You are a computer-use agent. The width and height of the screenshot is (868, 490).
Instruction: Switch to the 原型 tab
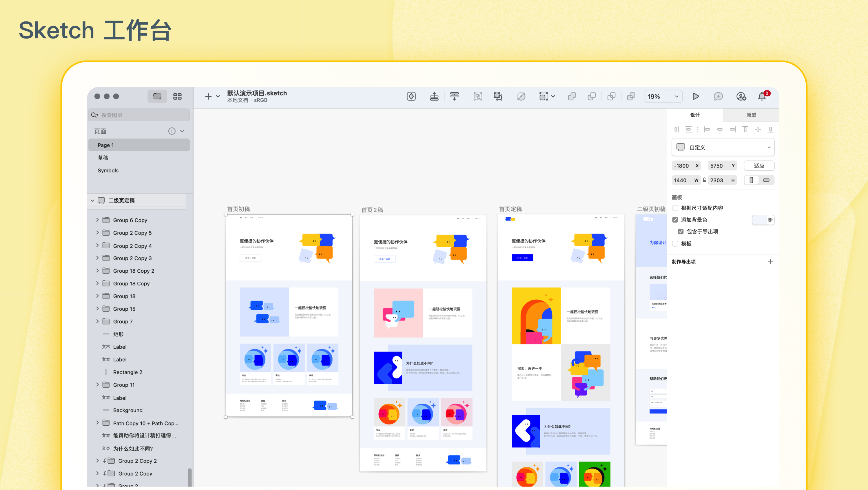pyautogui.click(x=751, y=115)
